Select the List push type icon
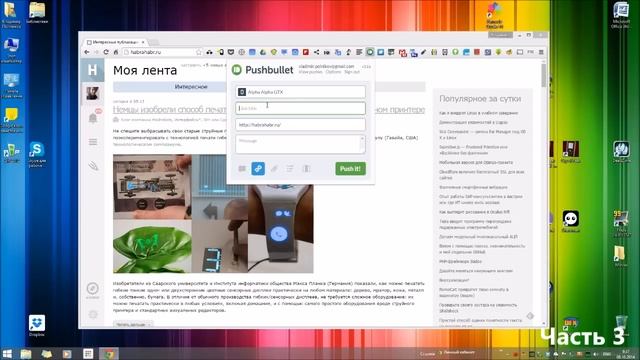Viewport: 640px width, 360px height. 290,169
